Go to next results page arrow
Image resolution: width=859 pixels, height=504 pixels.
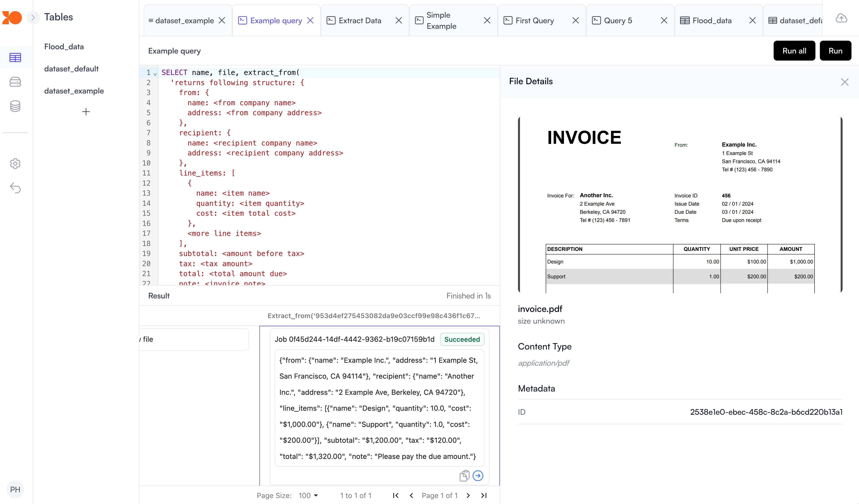coord(468,495)
